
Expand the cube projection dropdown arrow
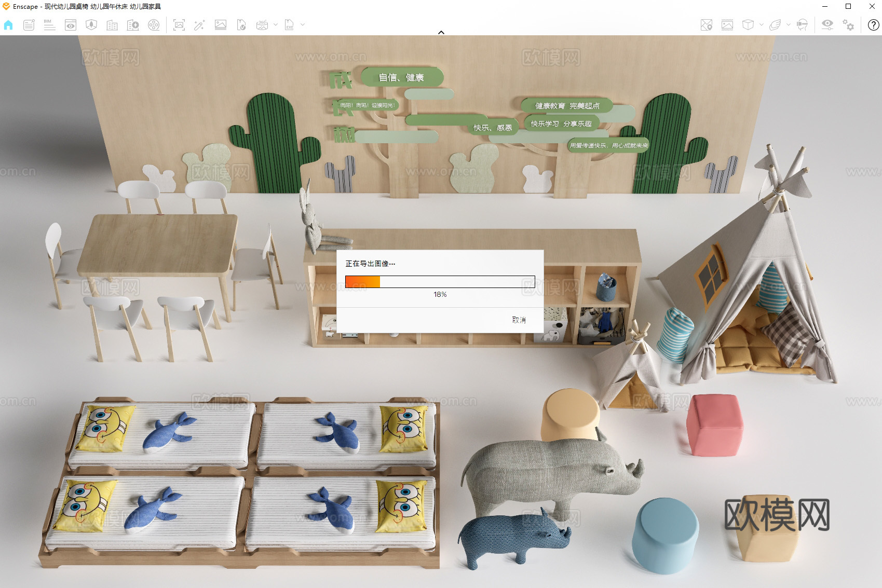coord(762,24)
